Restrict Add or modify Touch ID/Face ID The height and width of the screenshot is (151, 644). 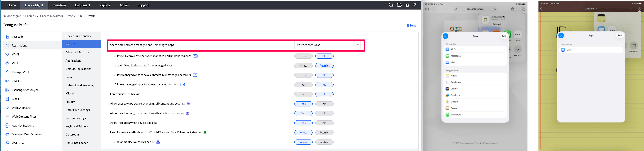325,142
